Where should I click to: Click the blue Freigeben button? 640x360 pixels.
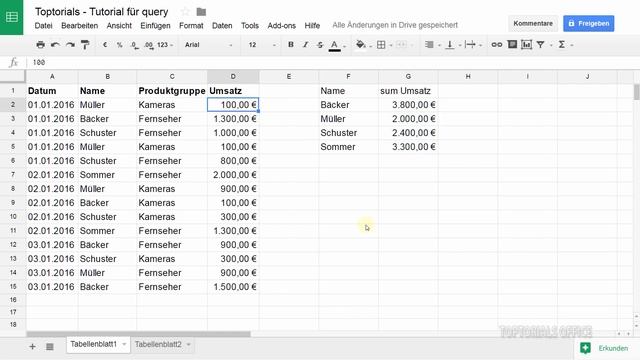click(x=589, y=24)
